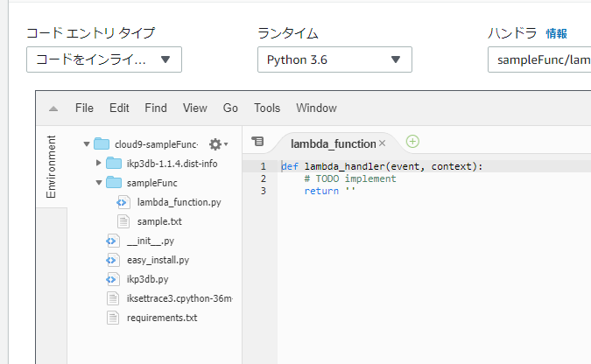Expand the ikp3db-1.1.4.dist-info folder
The width and height of the screenshot is (591, 364).
99,164
